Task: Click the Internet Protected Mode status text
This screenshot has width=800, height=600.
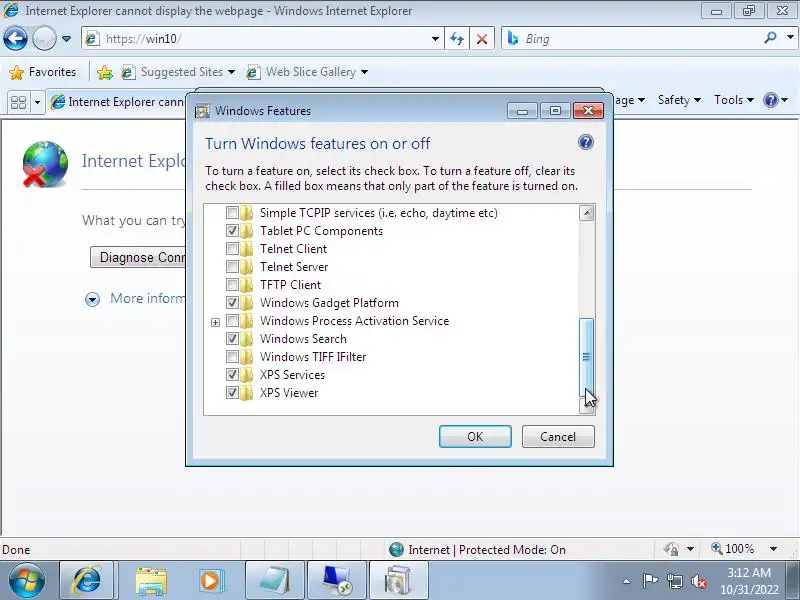Action: click(x=487, y=549)
